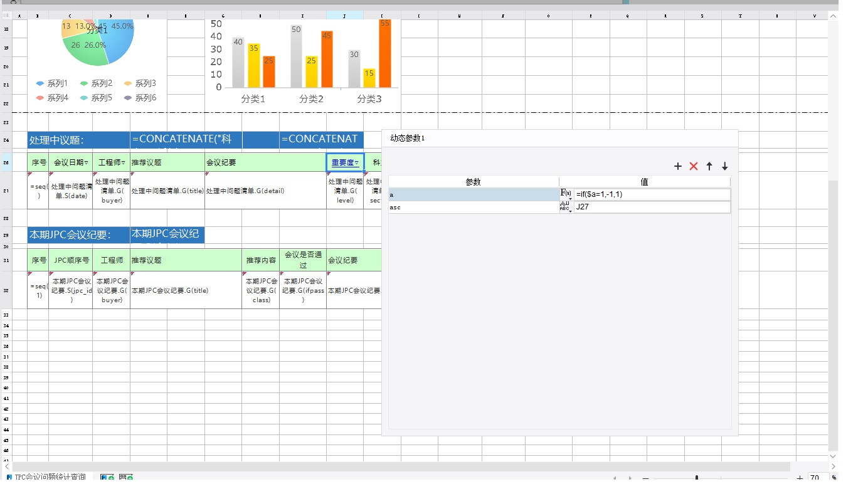This screenshot has width=868, height=489.
Task: Edit the J27 value field
Action: (x=652, y=207)
